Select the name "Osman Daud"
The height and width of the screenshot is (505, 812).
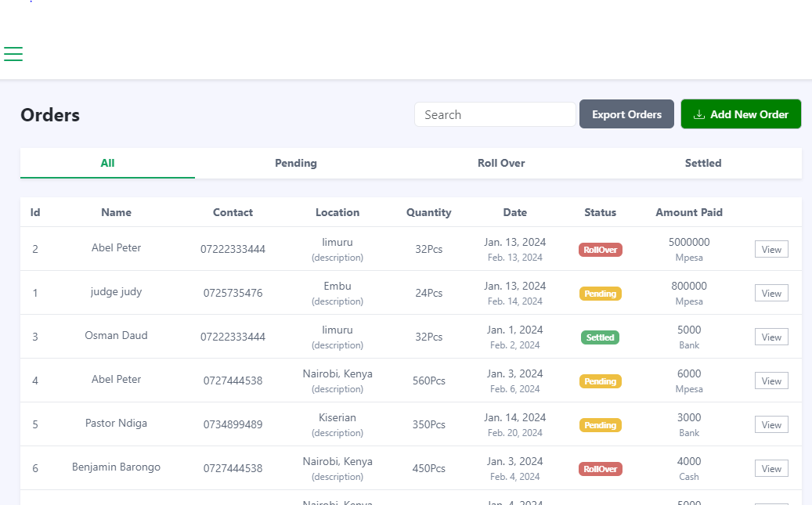116,335
